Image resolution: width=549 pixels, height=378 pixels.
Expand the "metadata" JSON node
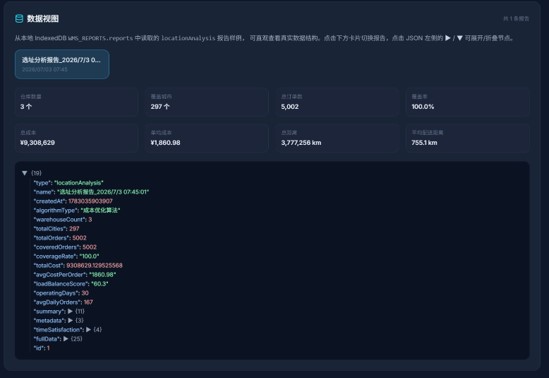(x=70, y=320)
